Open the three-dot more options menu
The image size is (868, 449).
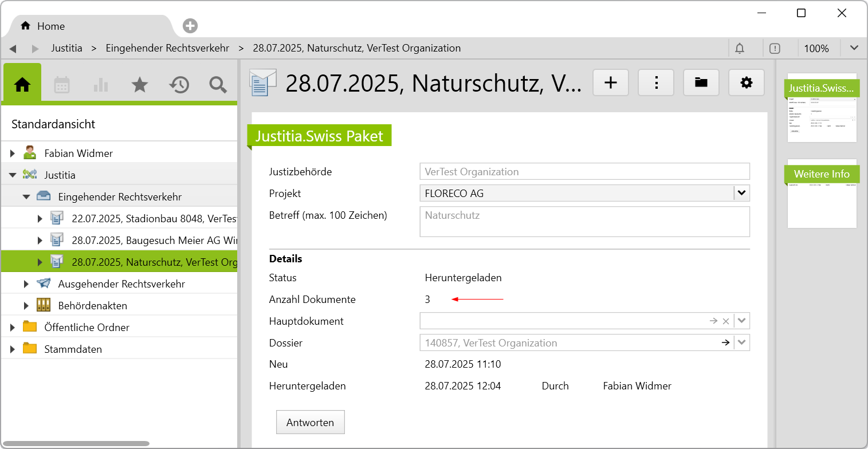tap(656, 82)
